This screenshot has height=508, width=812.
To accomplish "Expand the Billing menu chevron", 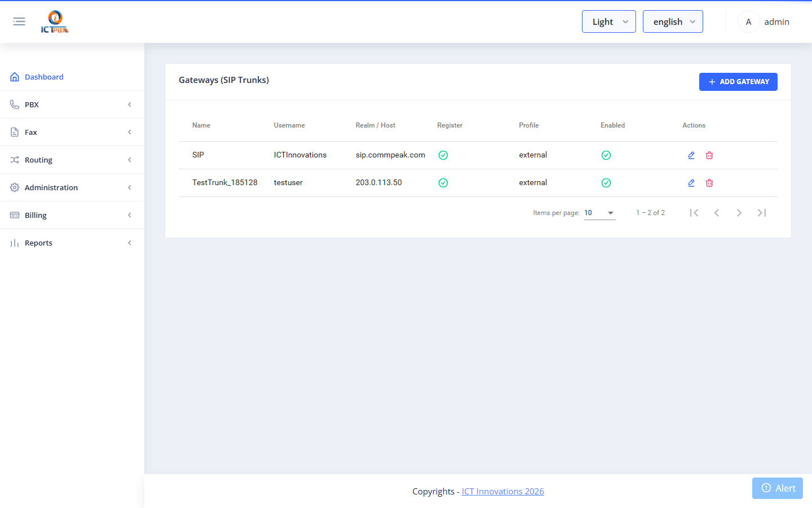I will tap(130, 215).
